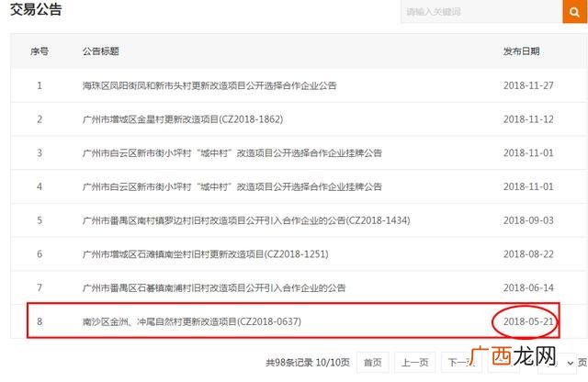This screenshot has width=588, height=382.
Task: Open announcement 海珠区凤阳街凤和新市头村更新改造项目
Action: 209,85
